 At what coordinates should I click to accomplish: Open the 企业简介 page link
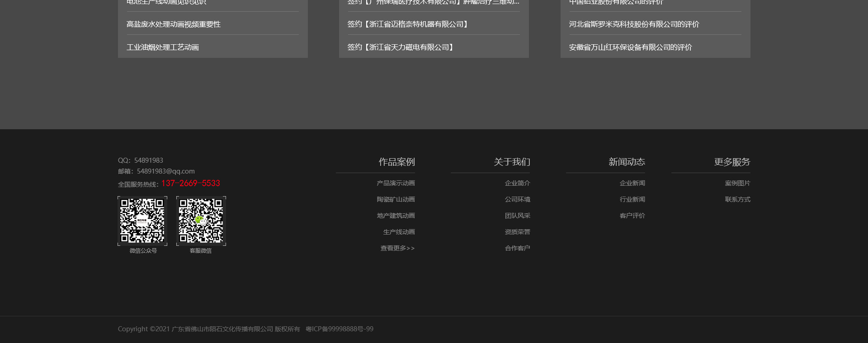click(x=517, y=183)
